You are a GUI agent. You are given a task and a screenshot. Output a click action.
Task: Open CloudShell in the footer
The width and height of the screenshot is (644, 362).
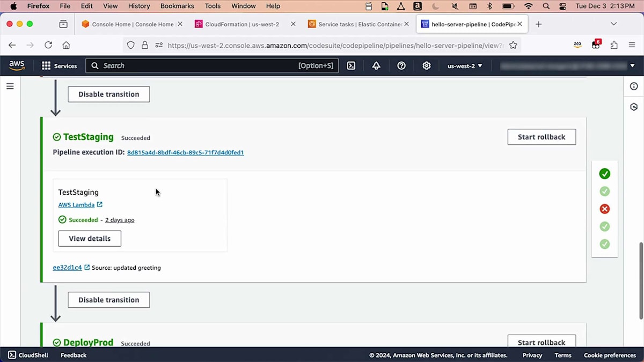pyautogui.click(x=28, y=355)
